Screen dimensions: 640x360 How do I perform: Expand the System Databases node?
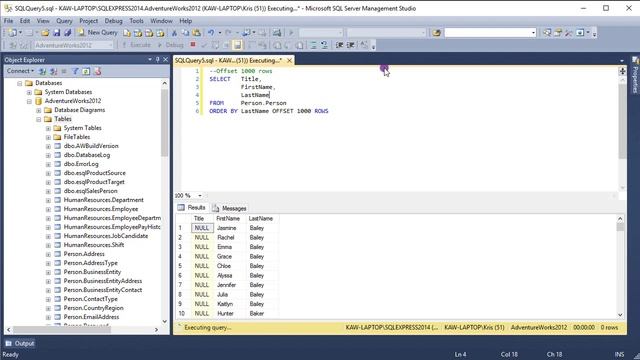point(29,92)
